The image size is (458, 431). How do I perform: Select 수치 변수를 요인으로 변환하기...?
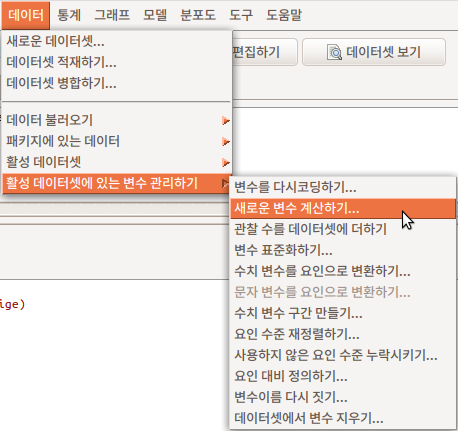click(x=343, y=271)
